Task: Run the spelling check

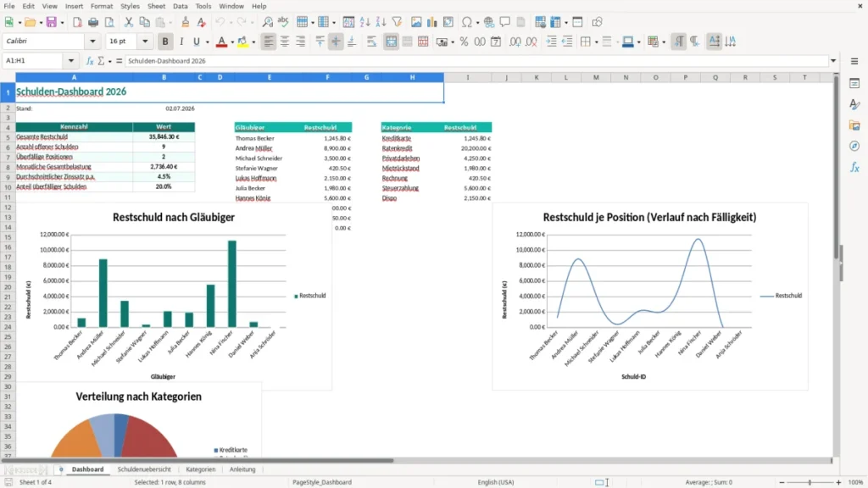Action: pos(283,22)
